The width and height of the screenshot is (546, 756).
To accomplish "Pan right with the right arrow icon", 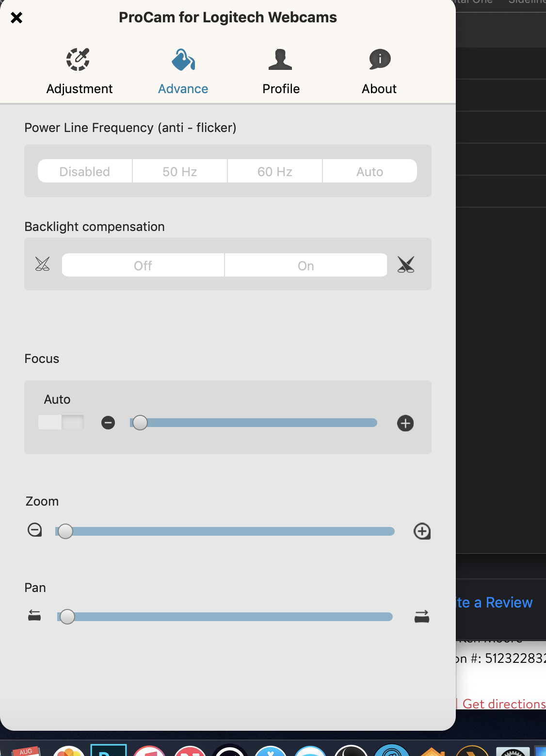I will [x=422, y=617].
